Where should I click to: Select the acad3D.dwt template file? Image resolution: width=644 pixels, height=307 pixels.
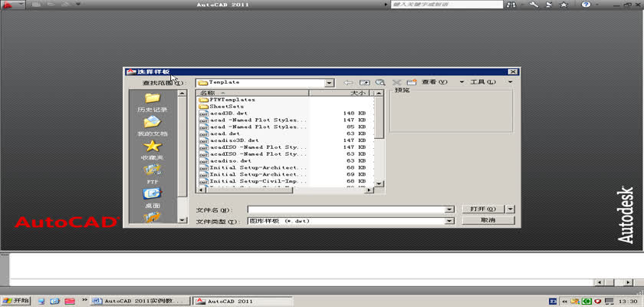click(228, 113)
